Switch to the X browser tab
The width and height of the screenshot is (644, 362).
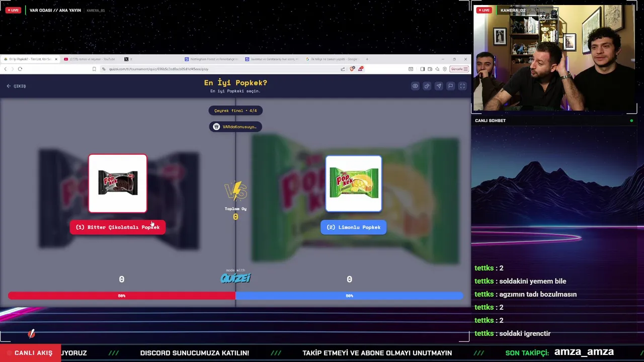128,59
